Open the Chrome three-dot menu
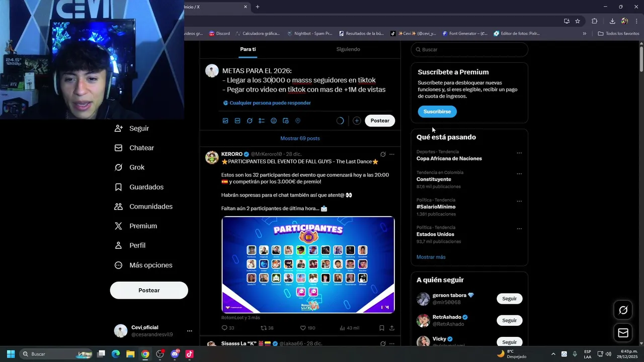The width and height of the screenshot is (644, 362). click(637, 21)
